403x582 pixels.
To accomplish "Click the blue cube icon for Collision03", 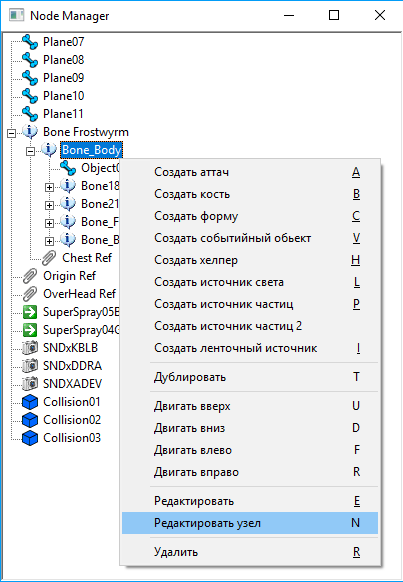I will [30, 438].
